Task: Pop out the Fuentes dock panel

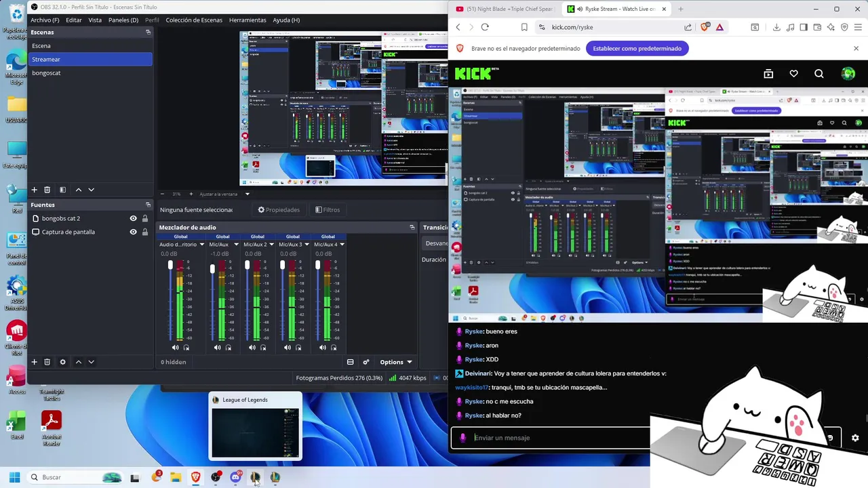Action: point(148,205)
